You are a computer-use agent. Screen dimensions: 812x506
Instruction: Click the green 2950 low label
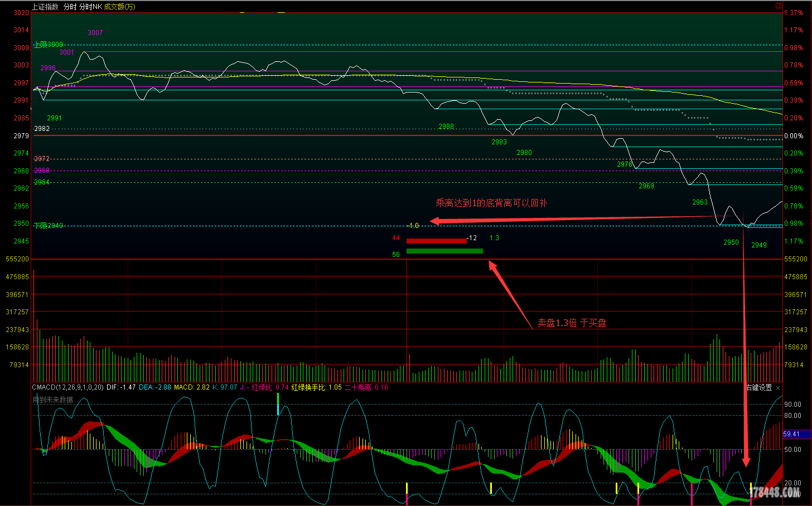tap(731, 242)
